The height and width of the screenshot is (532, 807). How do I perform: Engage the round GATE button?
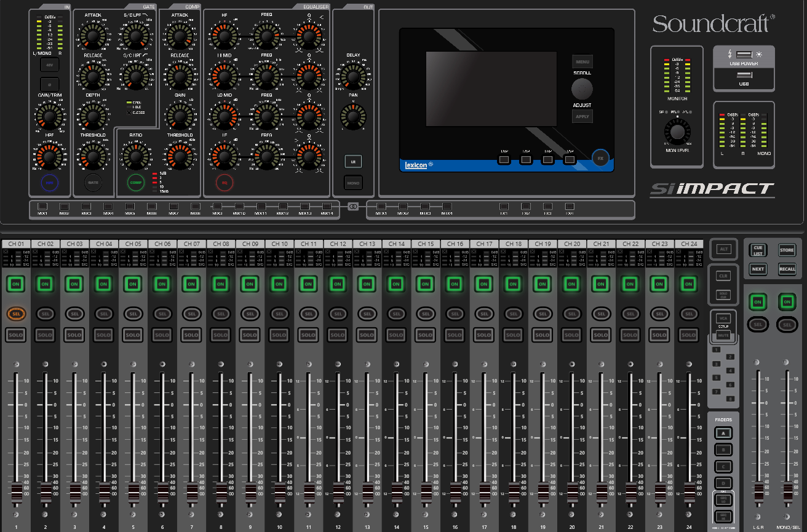coord(93,182)
